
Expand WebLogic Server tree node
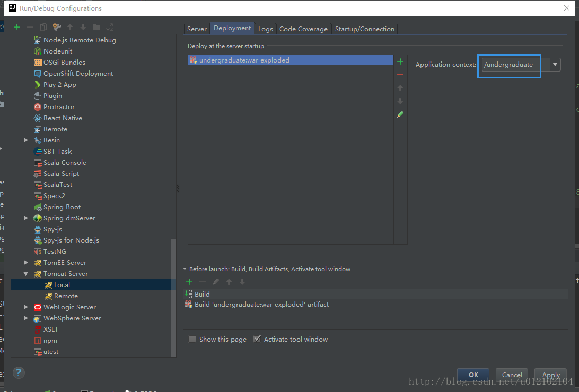26,307
